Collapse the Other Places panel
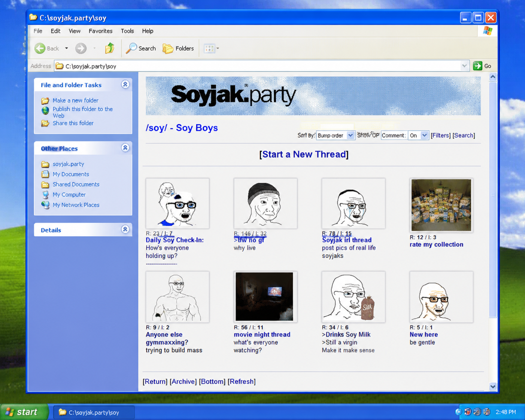 125,148
